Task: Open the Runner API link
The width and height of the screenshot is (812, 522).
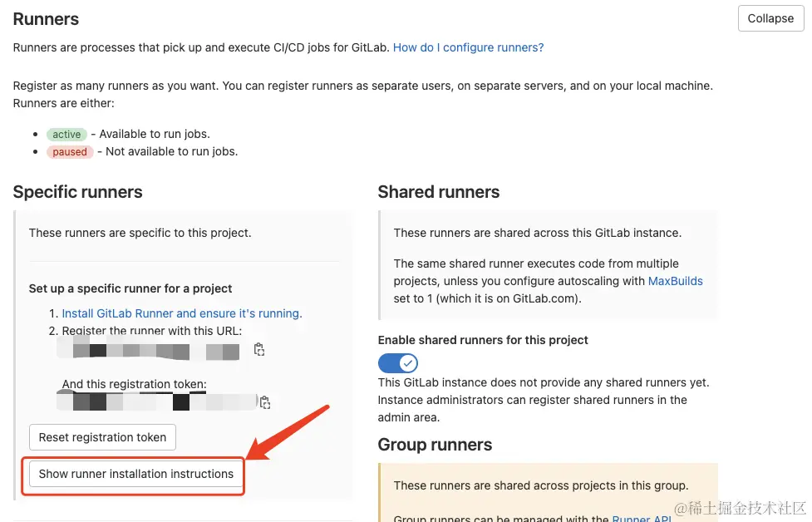Action: point(642,518)
